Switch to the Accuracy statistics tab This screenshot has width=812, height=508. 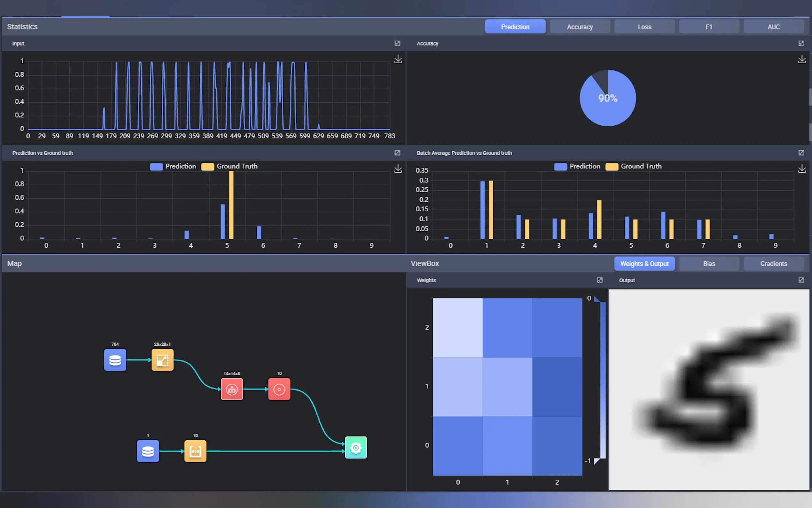point(580,27)
